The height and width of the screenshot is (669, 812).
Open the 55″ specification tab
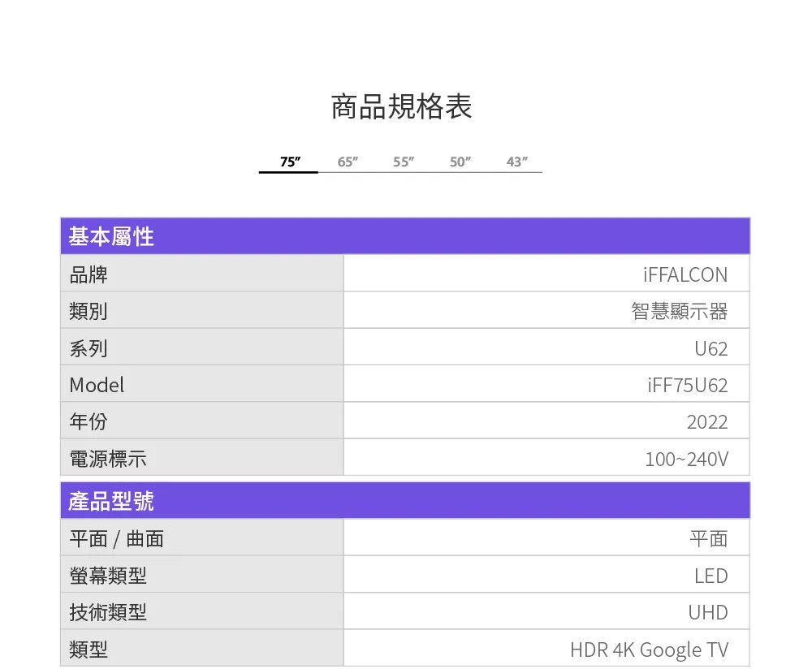[403, 162]
